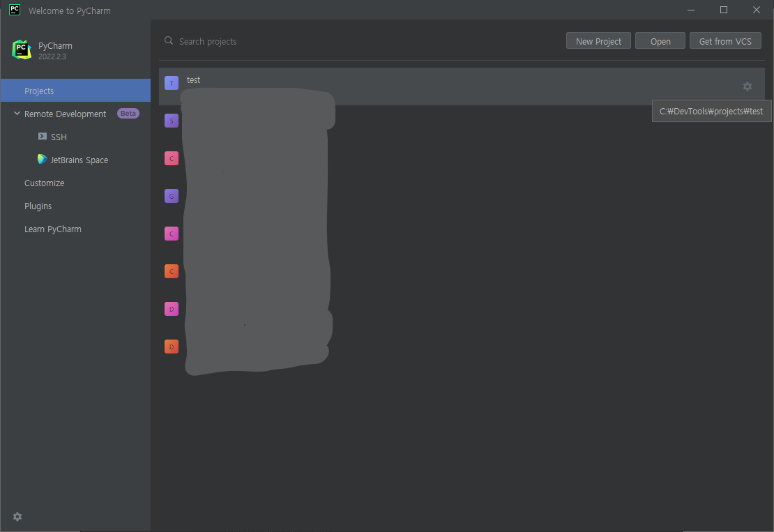Select the purple S project icon
This screenshot has width=774, height=532.
(172, 121)
